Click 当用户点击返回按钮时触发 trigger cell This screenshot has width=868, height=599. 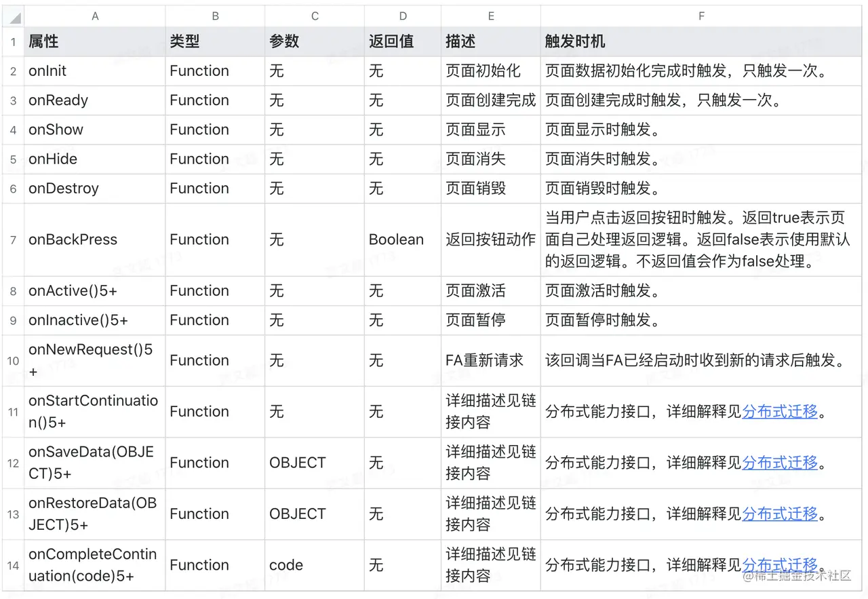702,239
